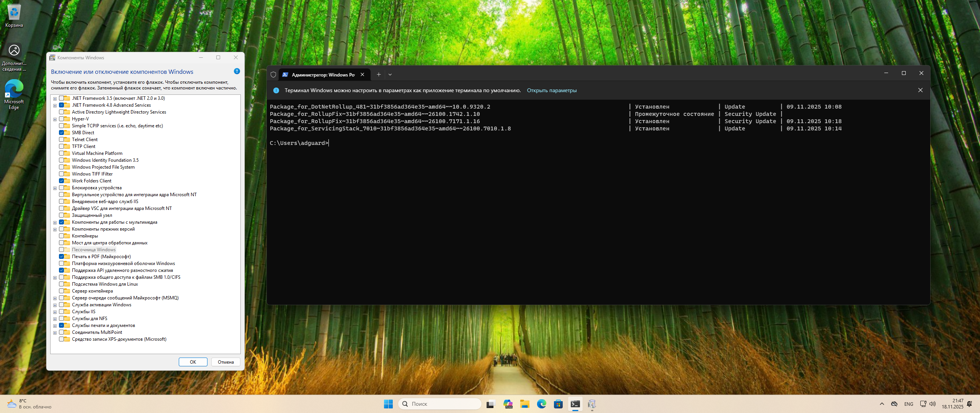980x413 pixels.
Task: Enable the Telnet Client checkbox
Action: click(62, 140)
